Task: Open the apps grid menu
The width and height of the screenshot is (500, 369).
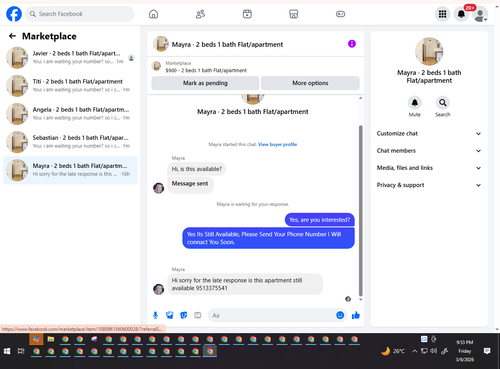Action: (442, 14)
